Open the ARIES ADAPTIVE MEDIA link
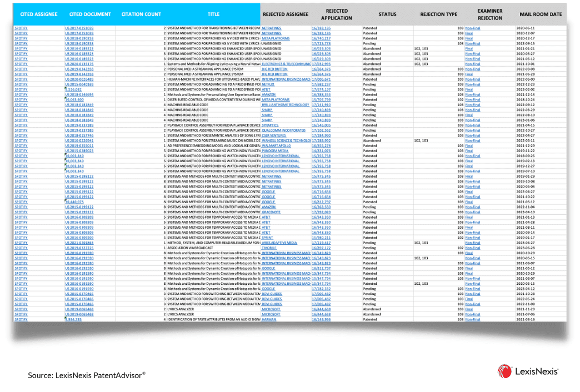This screenshot has height=392, width=580. (x=279, y=243)
